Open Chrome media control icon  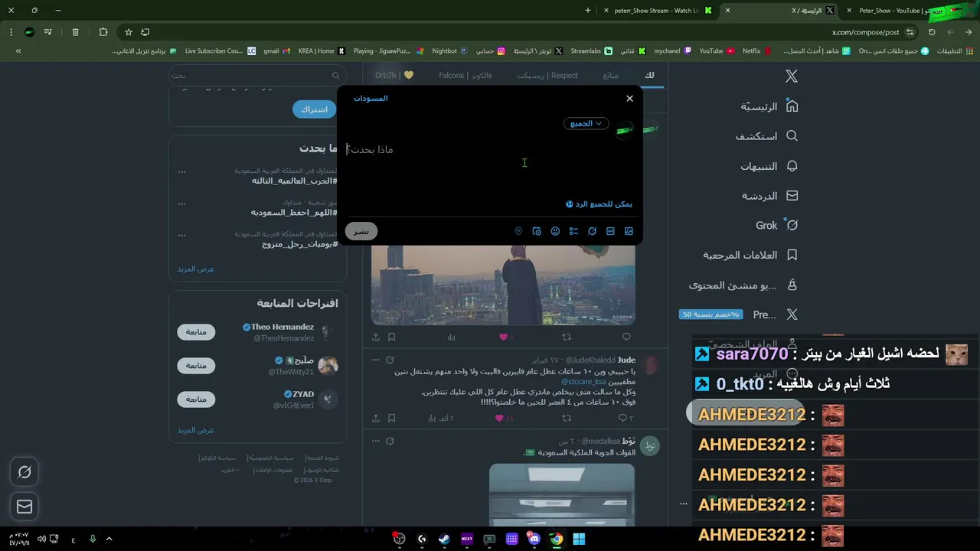click(x=48, y=32)
